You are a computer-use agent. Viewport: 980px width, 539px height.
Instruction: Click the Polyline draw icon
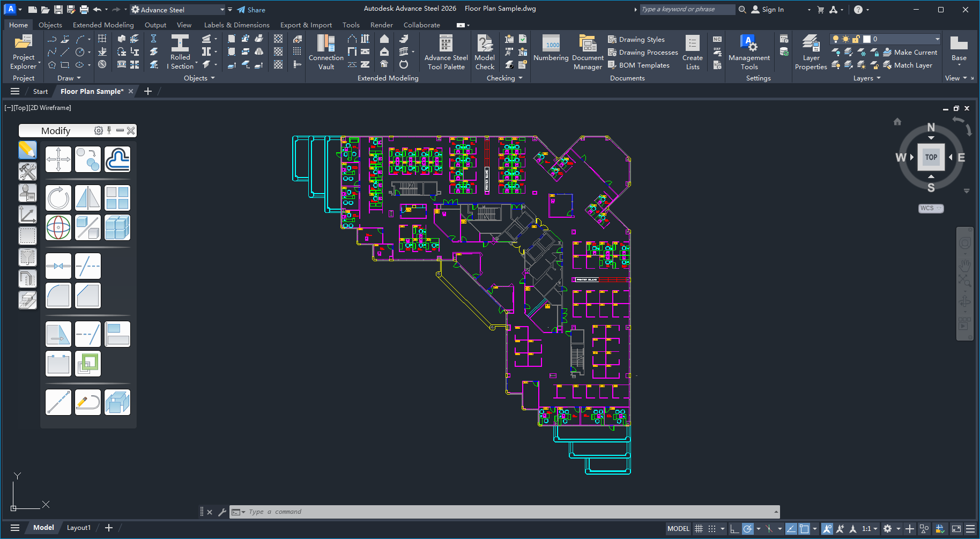click(52, 39)
